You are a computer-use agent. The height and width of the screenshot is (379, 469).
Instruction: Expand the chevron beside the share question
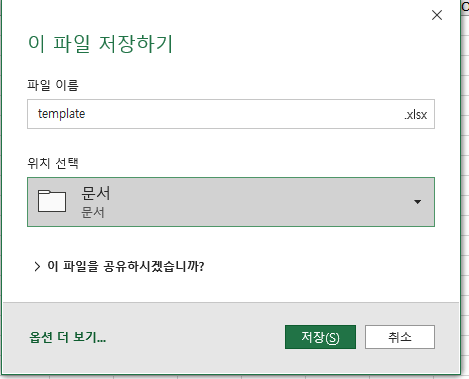37,266
